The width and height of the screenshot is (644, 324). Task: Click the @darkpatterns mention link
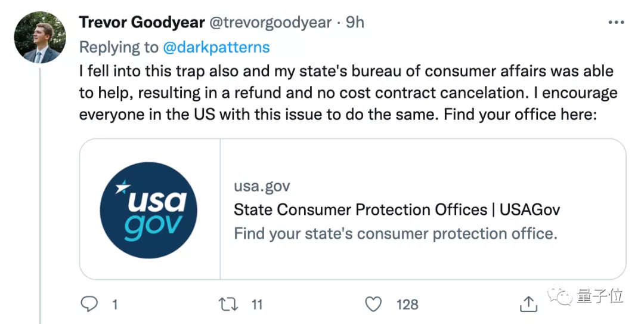(x=216, y=47)
